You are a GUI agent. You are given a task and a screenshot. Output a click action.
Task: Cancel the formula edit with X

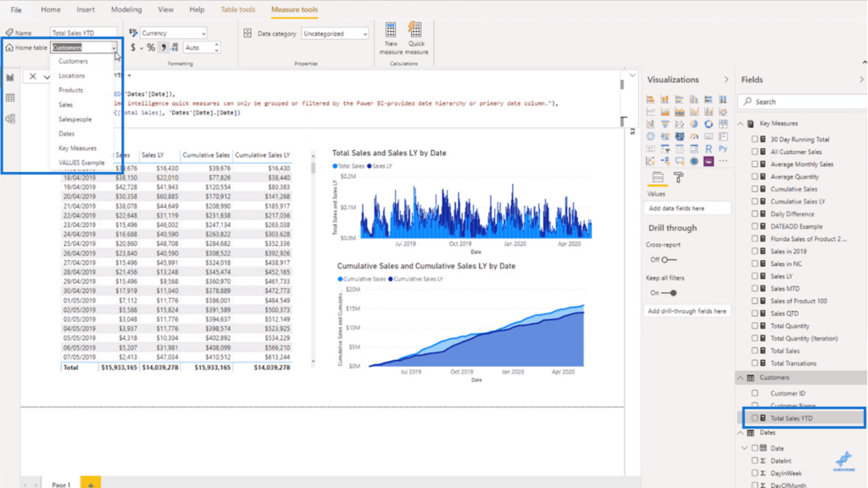33,76
